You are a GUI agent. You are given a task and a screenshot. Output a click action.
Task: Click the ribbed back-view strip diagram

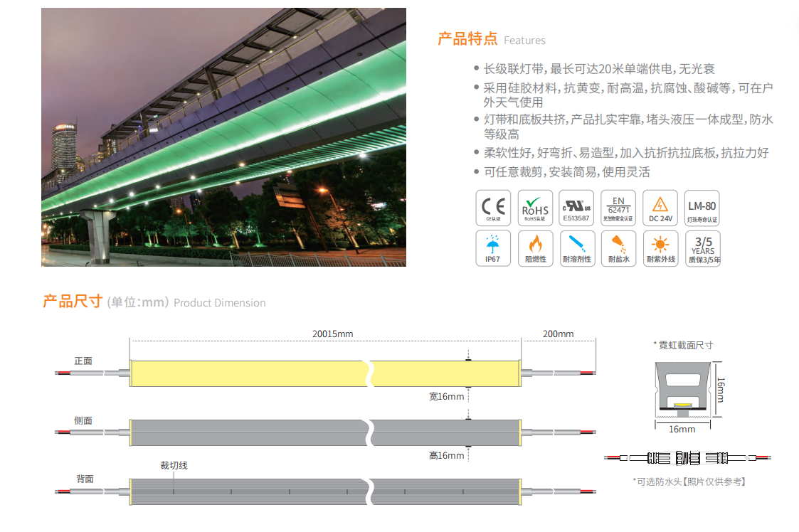tap(326, 491)
